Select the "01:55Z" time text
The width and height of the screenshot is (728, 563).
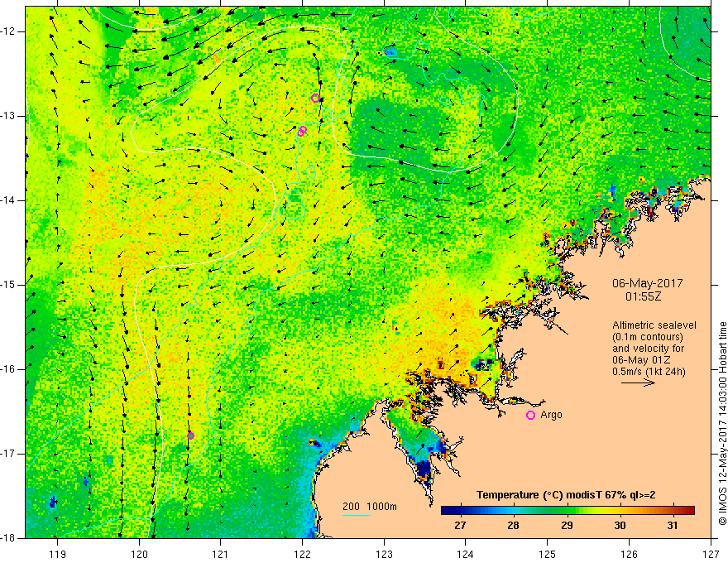click(643, 296)
